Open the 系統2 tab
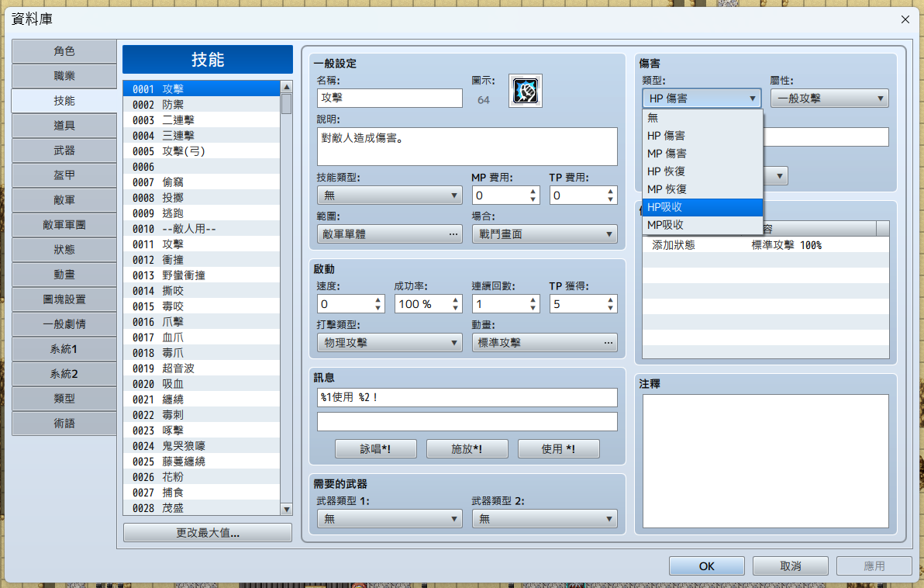924x588 pixels. (64, 373)
